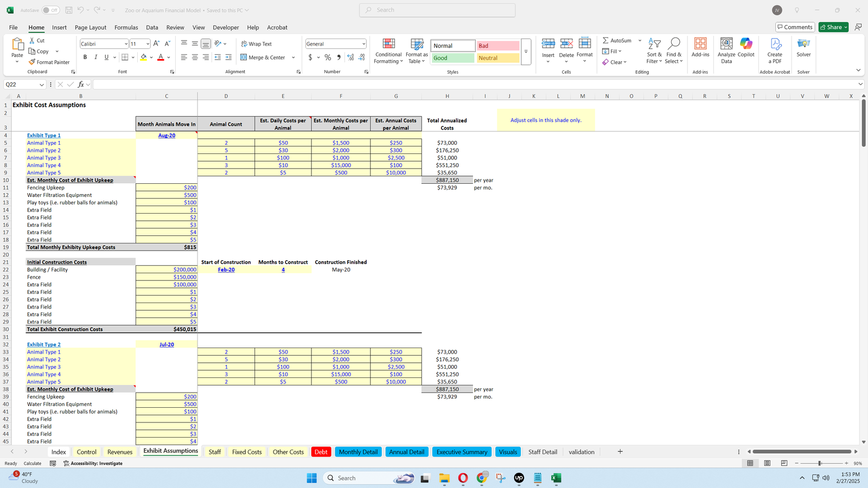Open Sort & Filter tool
The image size is (868, 488).
(x=654, y=51)
